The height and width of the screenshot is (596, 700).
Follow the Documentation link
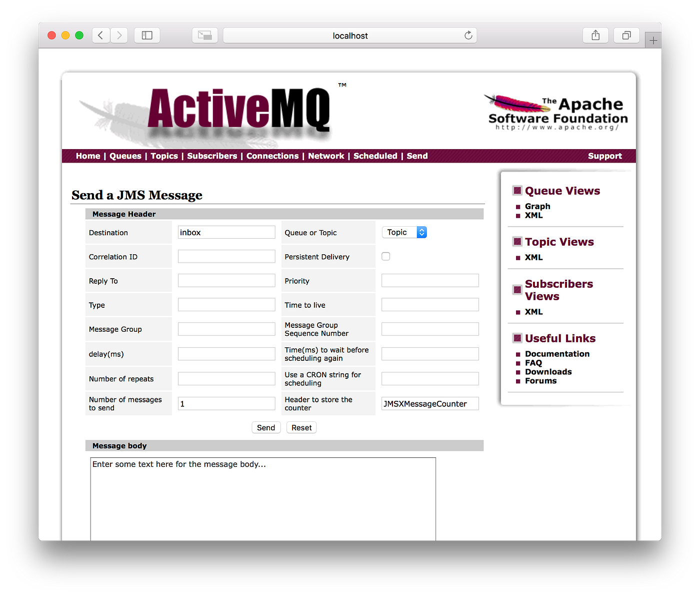click(x=557, y=354)
